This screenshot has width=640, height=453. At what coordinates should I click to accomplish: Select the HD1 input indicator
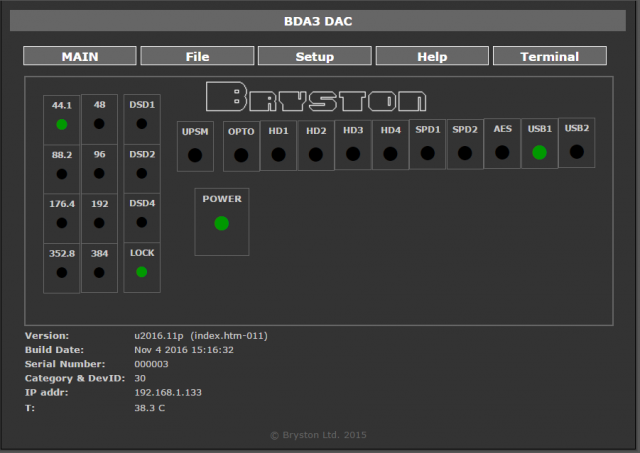[x=278, y=146]
